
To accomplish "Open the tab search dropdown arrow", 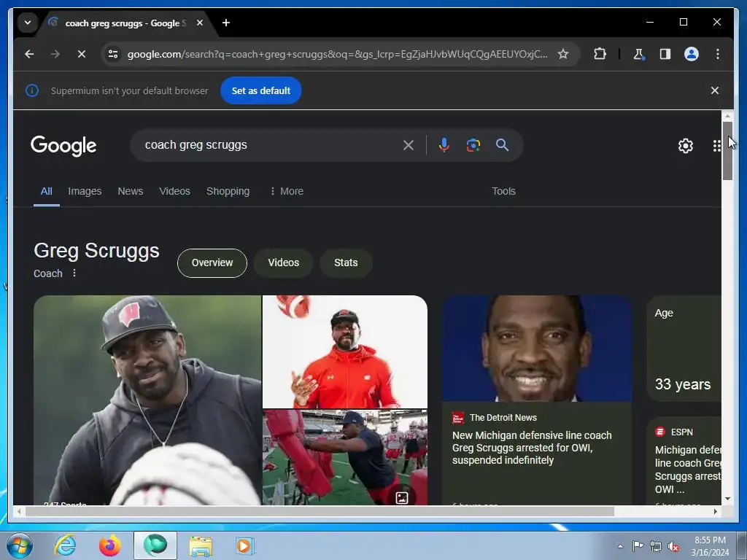I will (x=28, y=23).
